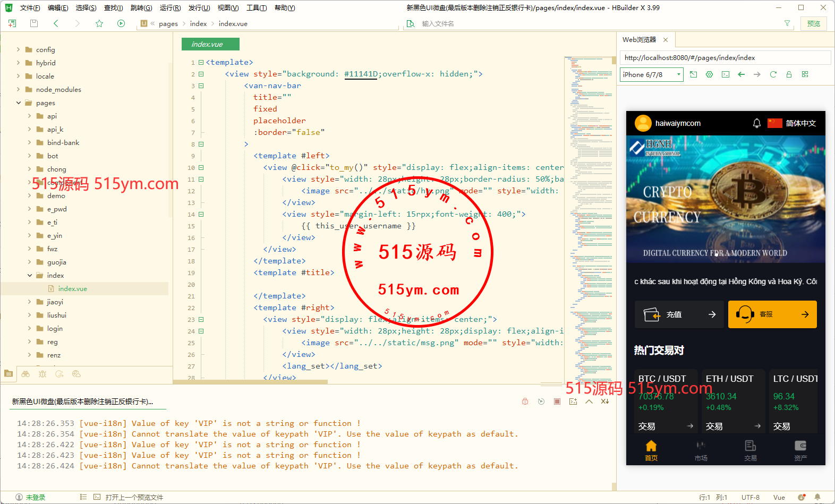Open the iPhone 6/7/8 device dropdown
Image resolution: width=835 pixels, height=504 pixels.
pyautogui.click(x=652, y=75)
